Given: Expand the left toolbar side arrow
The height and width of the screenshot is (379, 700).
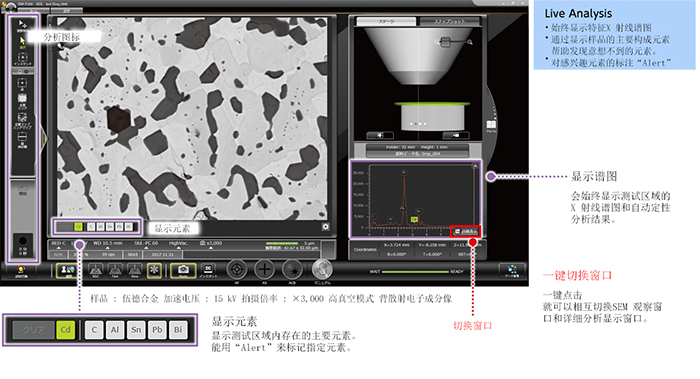Looking at the screenshot, I should (43, 138).
